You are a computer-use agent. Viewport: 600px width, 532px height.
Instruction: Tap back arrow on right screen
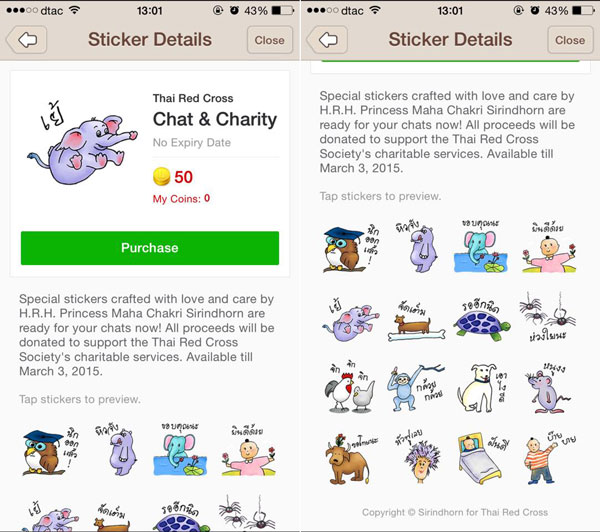tap(327, 40)
